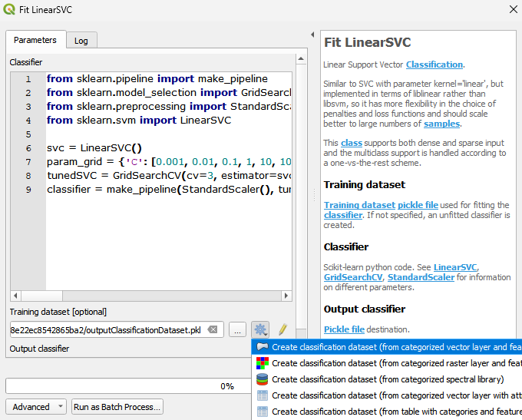The width and height of the screenshot is (522, 420).
Task: Click code line 2 GridSearchCV import
Action: [x=169, y=93]
